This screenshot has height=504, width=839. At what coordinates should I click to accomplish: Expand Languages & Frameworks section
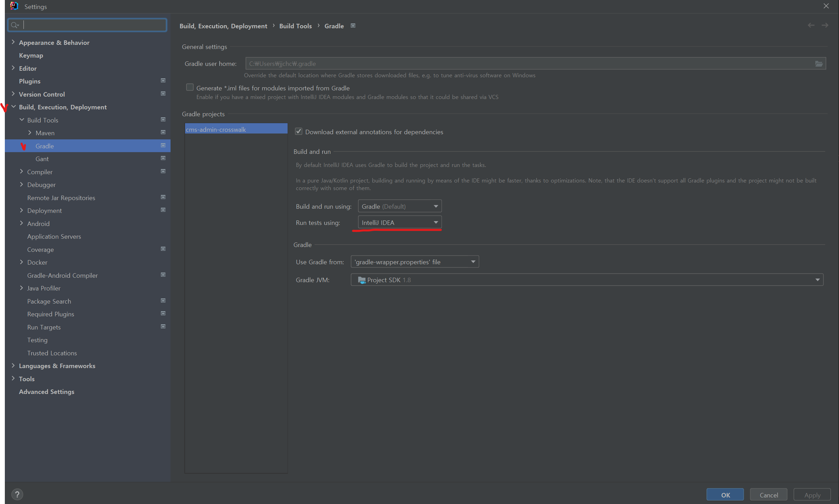13,365
